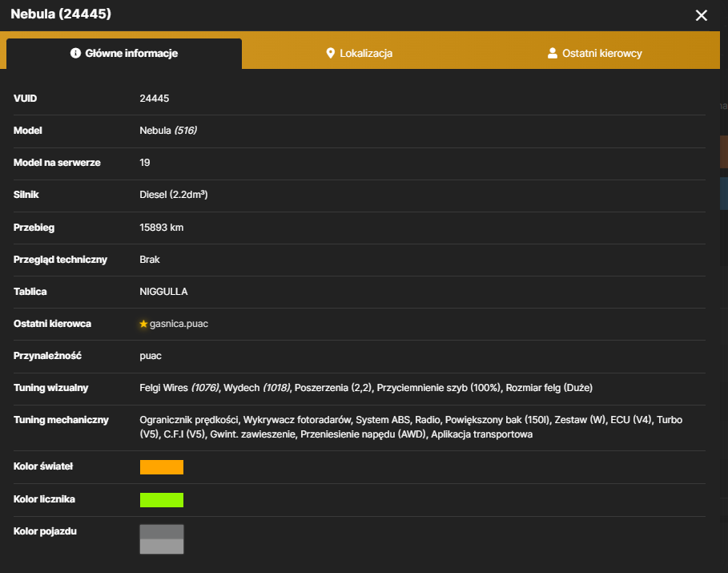Click the Przynależność value puac
The height and width of the screenshot is (573, 728).
click(x=151, y=357)
